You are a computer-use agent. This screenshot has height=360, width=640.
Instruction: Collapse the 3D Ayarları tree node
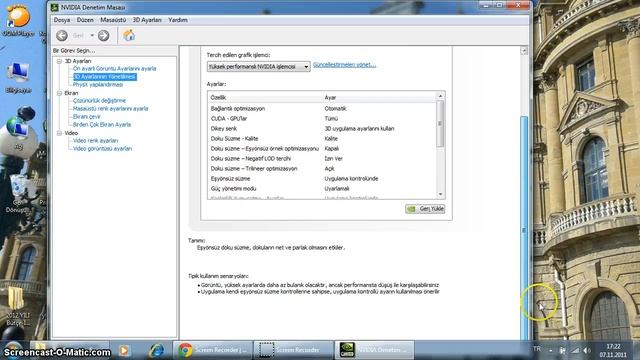(x=60, y=61)
